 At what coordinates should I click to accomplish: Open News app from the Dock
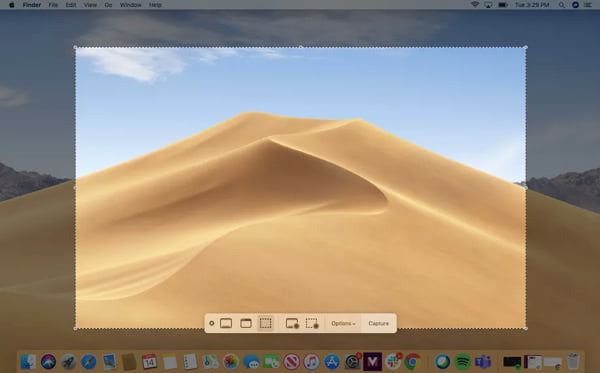point(292,362)
